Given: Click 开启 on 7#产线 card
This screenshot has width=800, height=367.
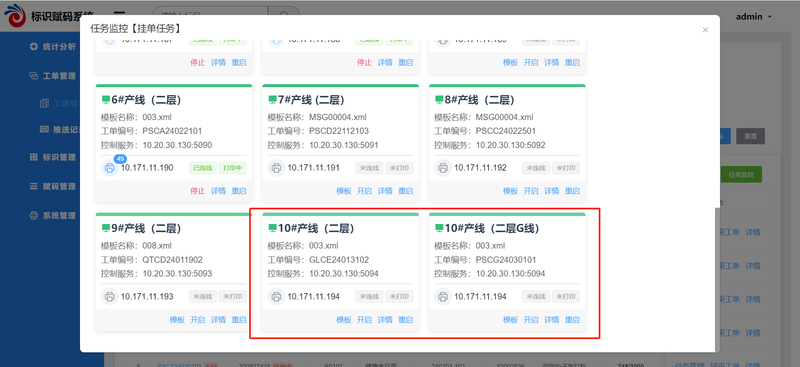Looking at the screenshot, I should [364, 191].
